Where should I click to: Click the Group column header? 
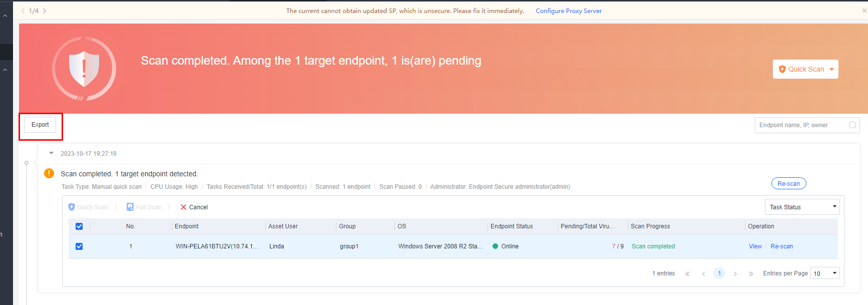pos(347,226)
